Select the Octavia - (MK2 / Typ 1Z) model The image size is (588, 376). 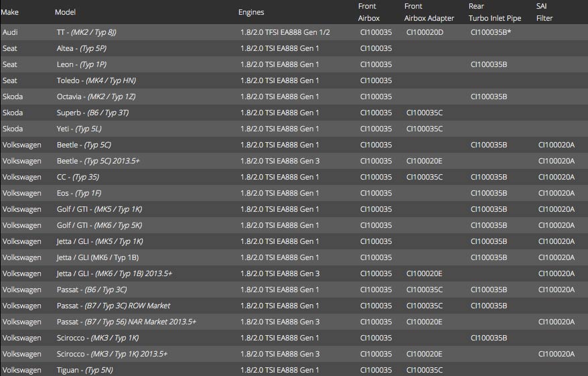tap(96, 97)
